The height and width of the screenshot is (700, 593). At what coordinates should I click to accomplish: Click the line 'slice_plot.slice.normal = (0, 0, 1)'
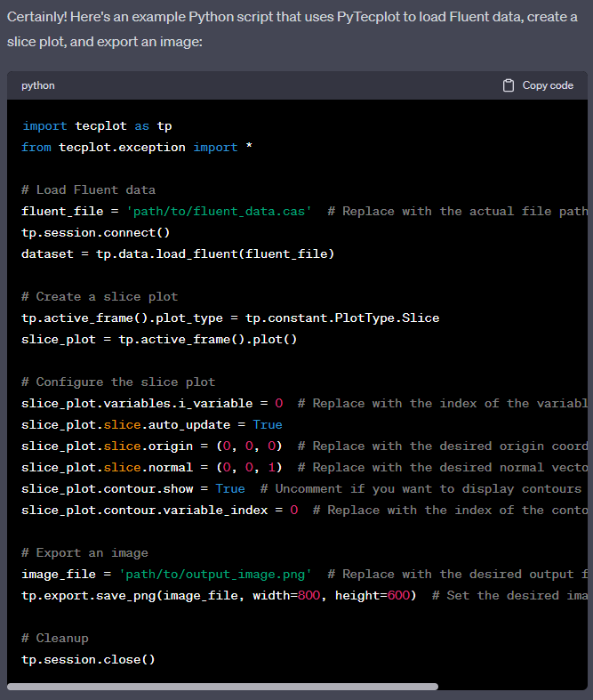point(152,468)
